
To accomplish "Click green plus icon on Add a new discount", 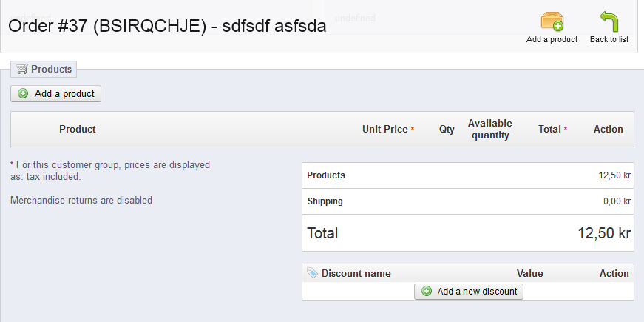I will coord(427,292).
